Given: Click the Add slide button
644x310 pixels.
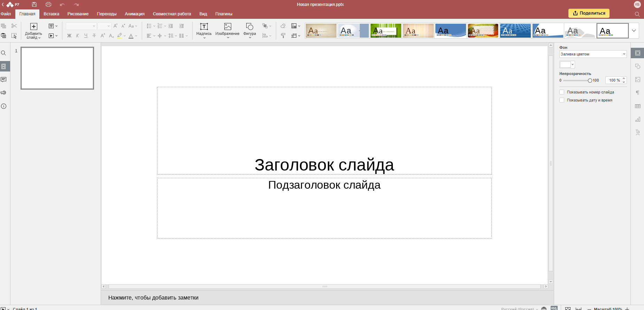Looking at the screenshot, I should coord(33,31).
